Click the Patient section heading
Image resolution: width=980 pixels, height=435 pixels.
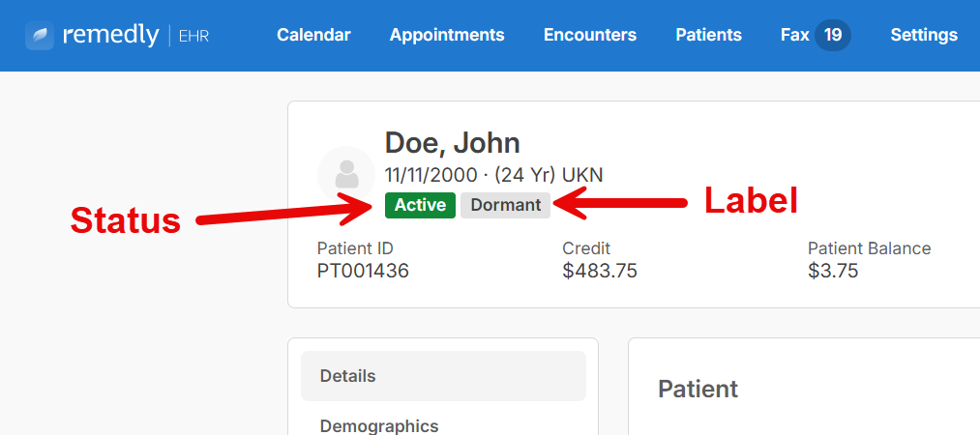[x=698, y=389]
